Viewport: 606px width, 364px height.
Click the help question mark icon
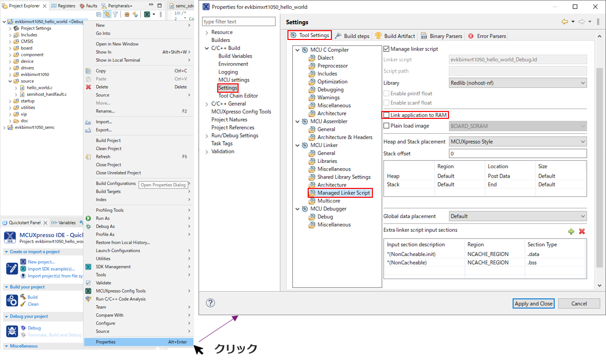tap(210, 303)
